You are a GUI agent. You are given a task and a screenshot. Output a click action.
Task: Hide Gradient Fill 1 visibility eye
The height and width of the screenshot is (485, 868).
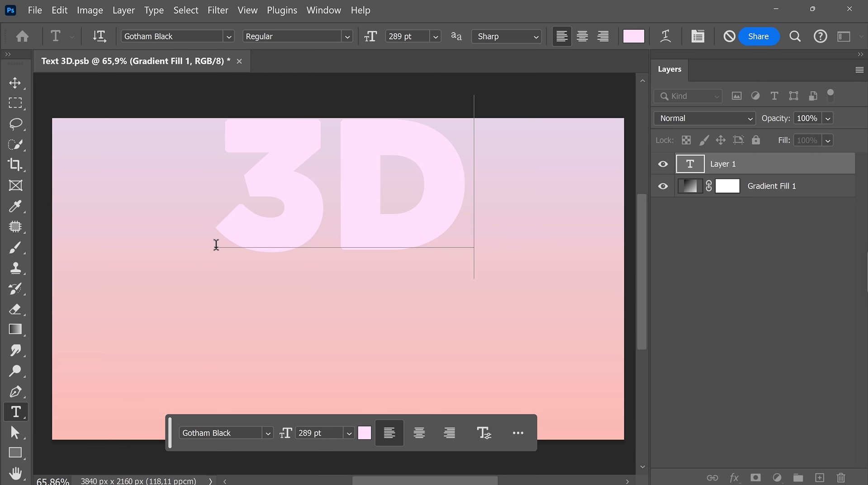[x=663, y=186]
